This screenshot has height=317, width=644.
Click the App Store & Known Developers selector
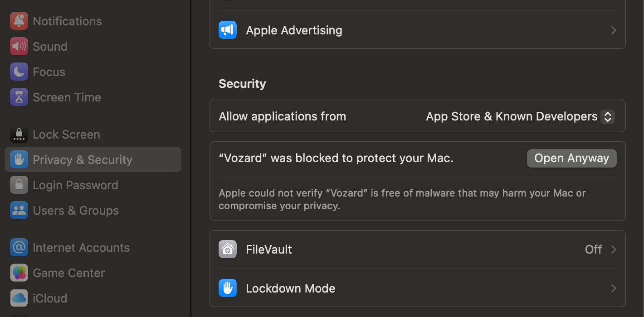[x=512, y=116]
